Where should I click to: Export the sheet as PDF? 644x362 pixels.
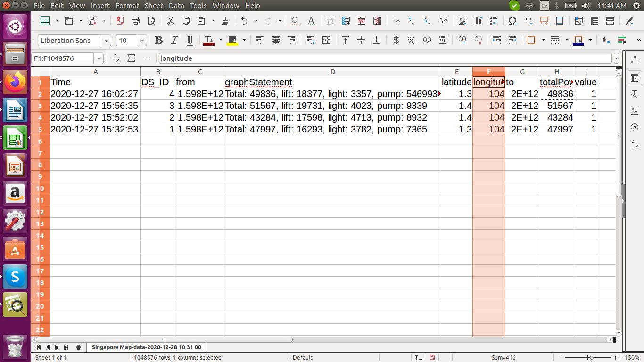120,21
